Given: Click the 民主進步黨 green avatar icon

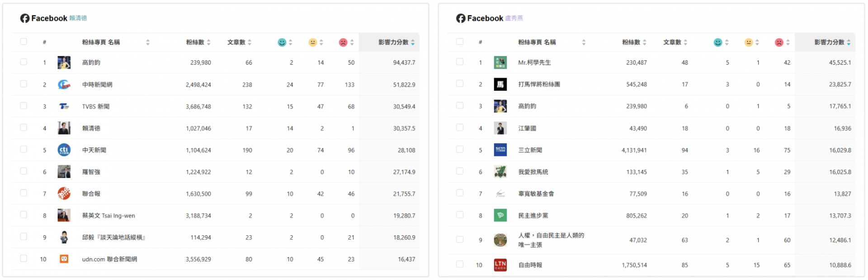Looking at the screenshot, I should pos(500,215).
